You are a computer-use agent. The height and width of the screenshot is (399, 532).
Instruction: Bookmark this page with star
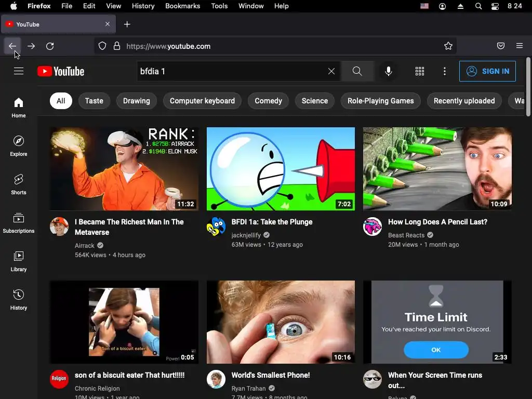click(x=448, y=46)
